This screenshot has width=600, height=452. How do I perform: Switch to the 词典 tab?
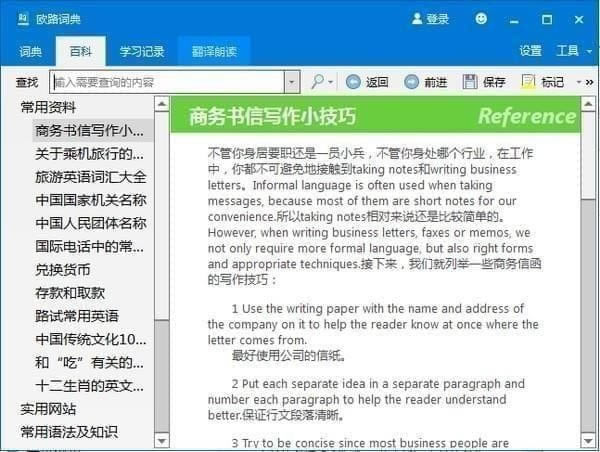tap(30, 51)
